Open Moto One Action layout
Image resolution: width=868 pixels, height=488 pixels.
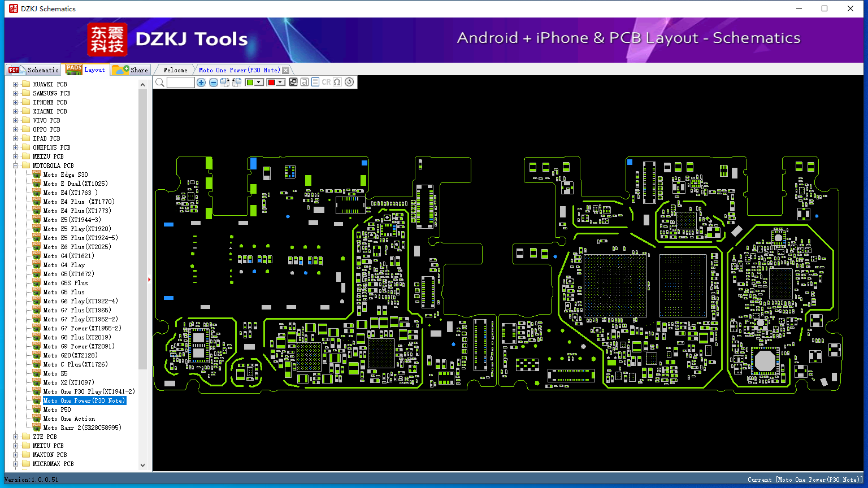point(69,419)
